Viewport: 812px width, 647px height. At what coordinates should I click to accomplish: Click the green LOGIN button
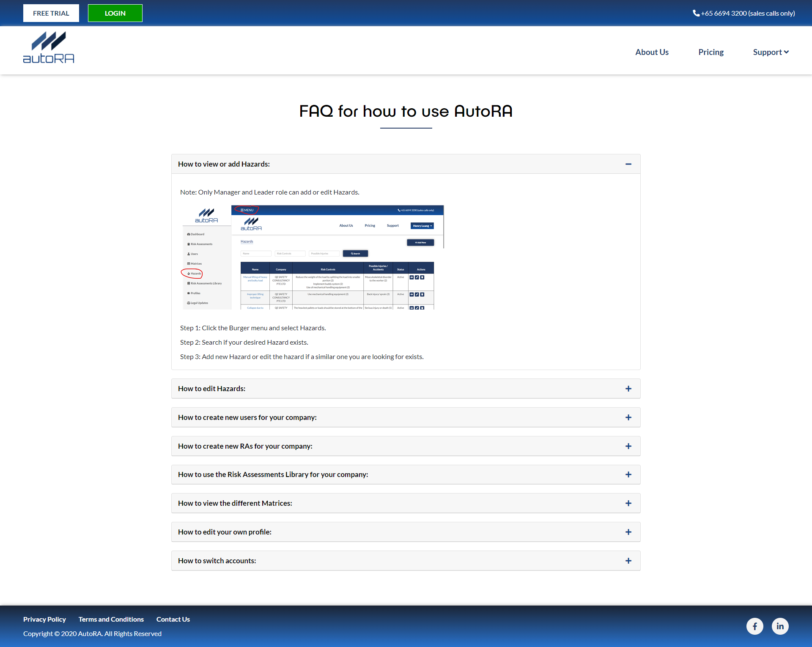[115, 13]
